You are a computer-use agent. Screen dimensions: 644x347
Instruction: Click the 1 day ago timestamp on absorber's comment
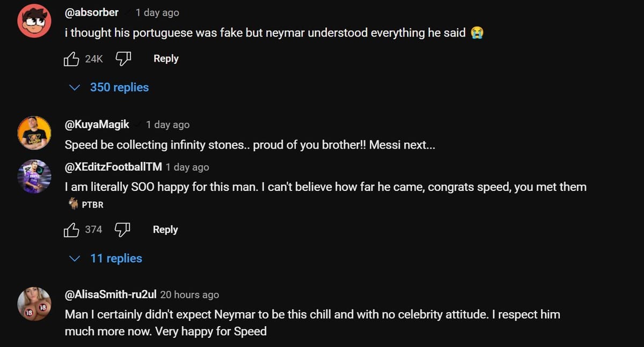pyautogui.click(x=156, y=12)
